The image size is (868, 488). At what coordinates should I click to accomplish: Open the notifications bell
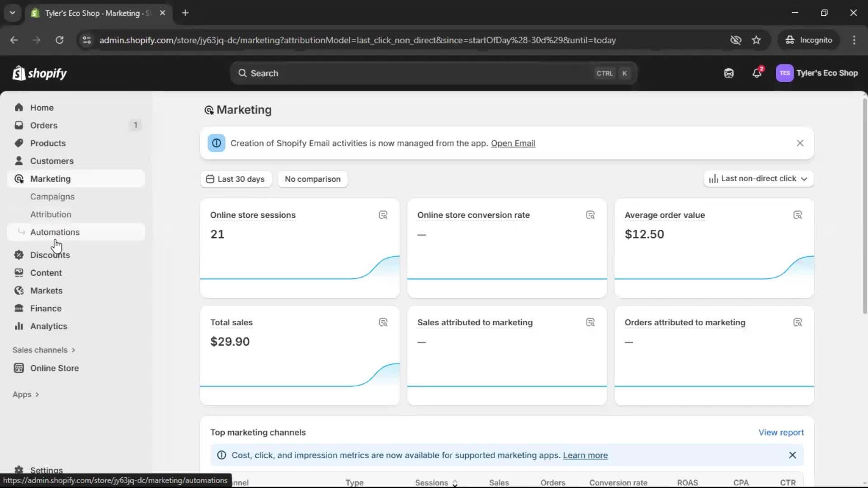pyautogui.click(x=757, y=73)
